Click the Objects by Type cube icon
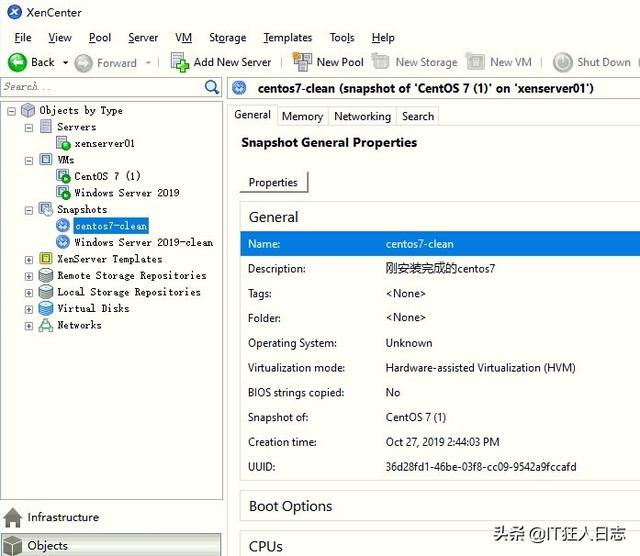The height and width of the screenshot is (556, 640). point(28,110)
